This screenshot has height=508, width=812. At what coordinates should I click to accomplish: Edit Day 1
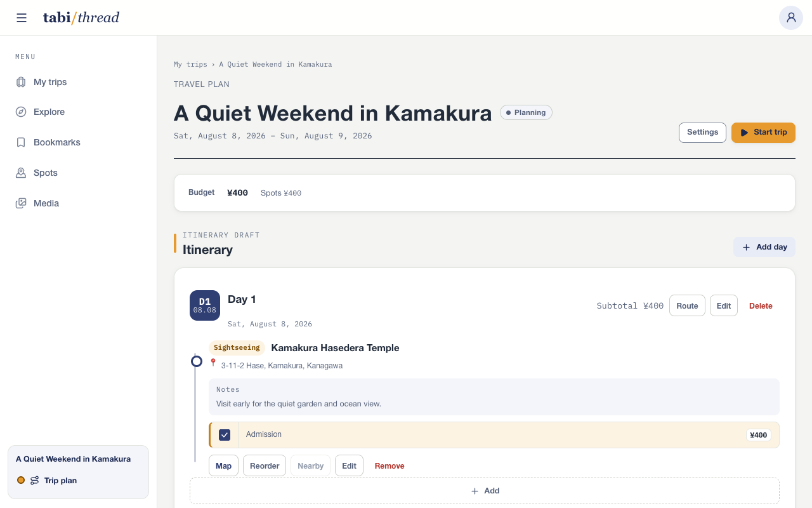724,305
